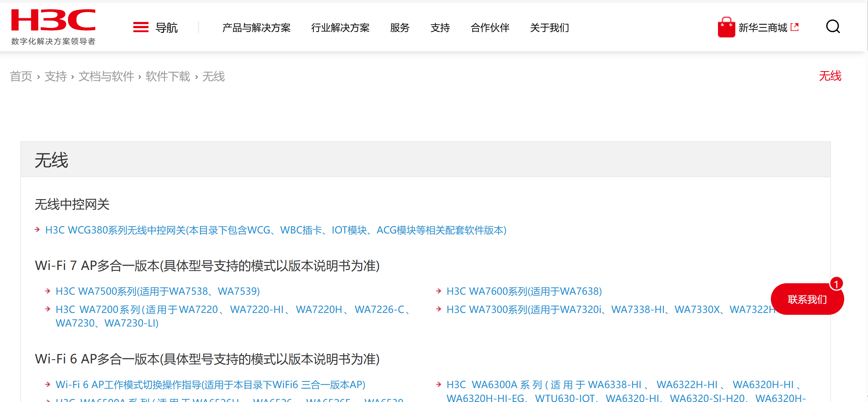Image resolution: width=868 pixels, height=402 pixels.
Task: Open 行业解决方案 menu
Action: coord(340,28)
